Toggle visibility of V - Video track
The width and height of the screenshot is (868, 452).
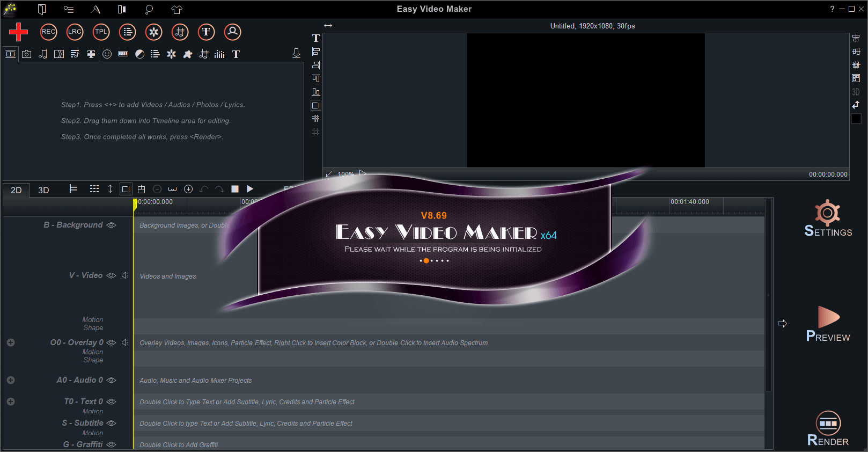[111, 275]
